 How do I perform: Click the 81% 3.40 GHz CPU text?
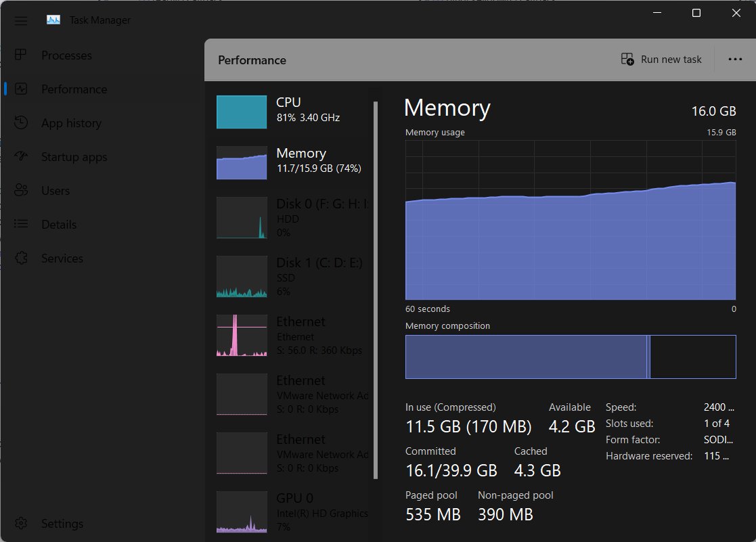(x=308, y=118)
